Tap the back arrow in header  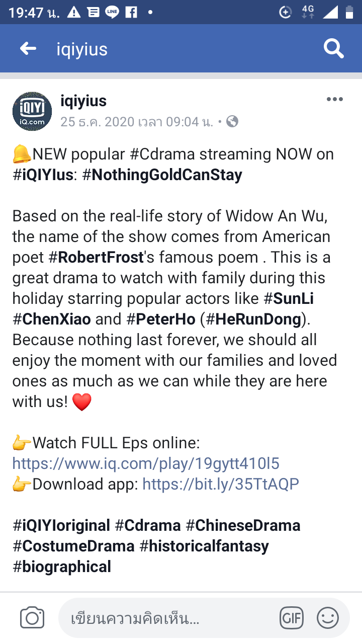(28, 49)
